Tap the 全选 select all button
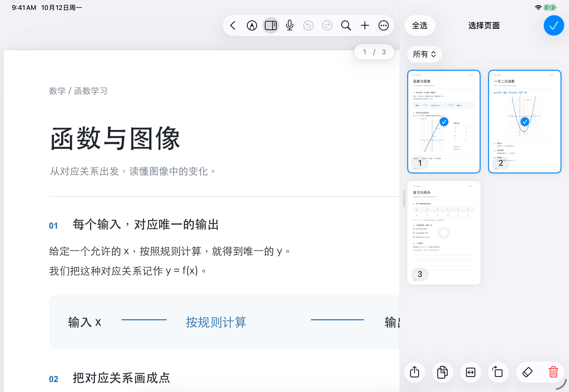This screenshot has width=569, height=392. pyautogui.click(x=420, y=25)
